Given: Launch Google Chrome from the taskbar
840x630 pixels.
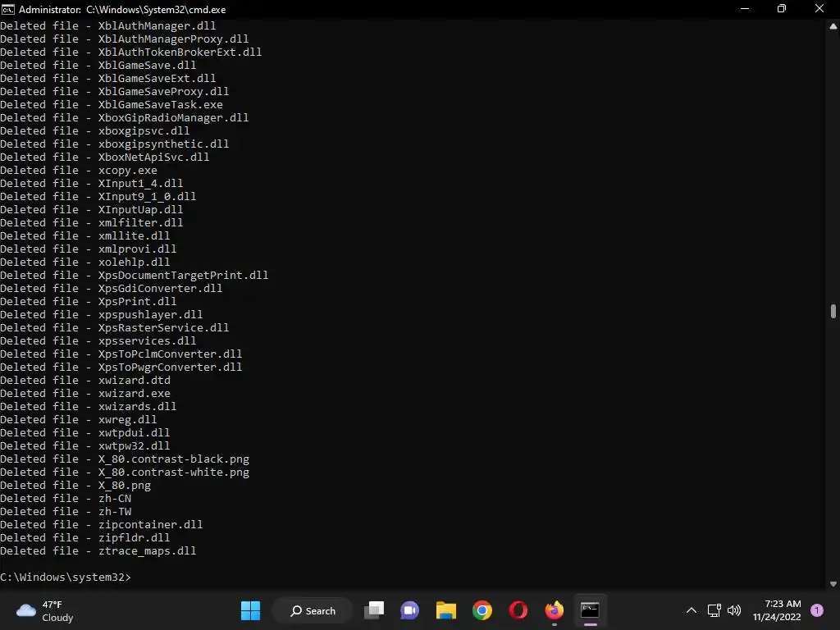Looking at the screenshot, I should [x=482, y=610].
